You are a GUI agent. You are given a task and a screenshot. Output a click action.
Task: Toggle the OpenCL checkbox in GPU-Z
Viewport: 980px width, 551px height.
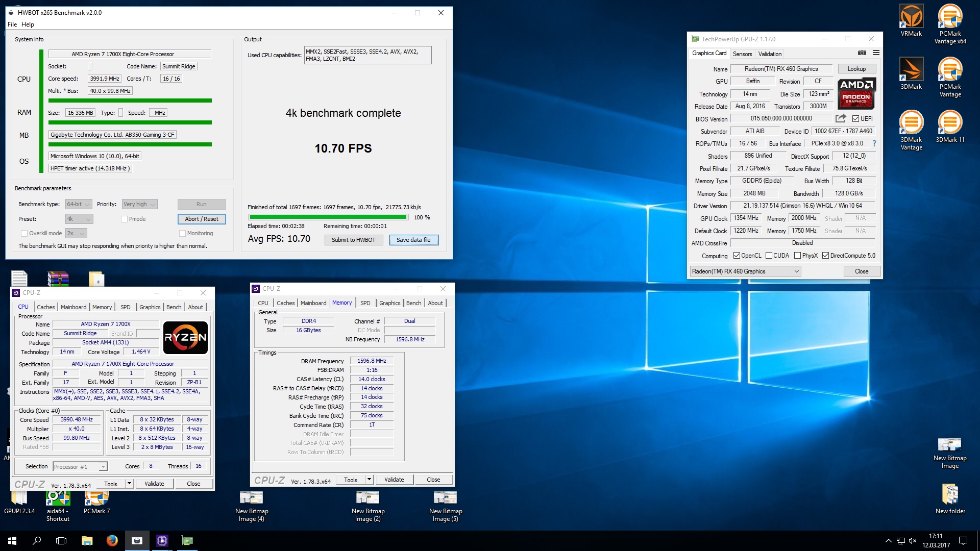click(x=737, y=256)
